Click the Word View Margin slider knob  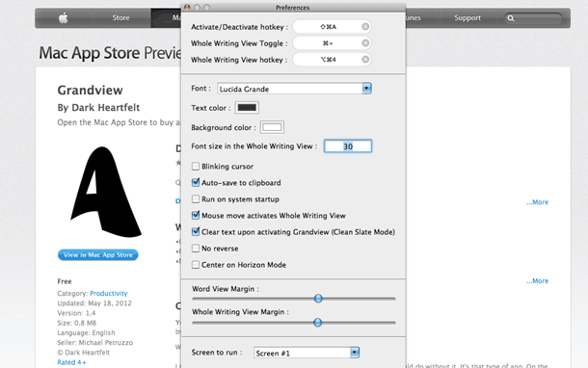(x=318, y=299)
